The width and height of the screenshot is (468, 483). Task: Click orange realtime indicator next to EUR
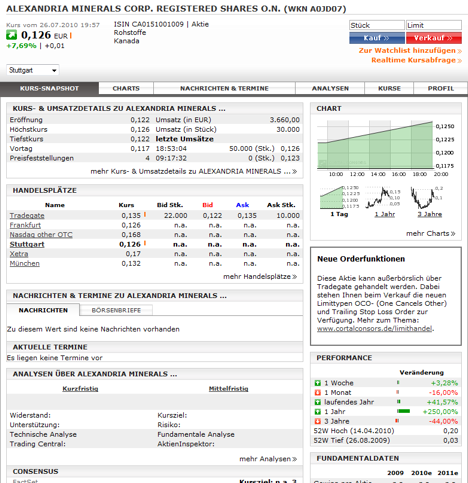point(71,36)
